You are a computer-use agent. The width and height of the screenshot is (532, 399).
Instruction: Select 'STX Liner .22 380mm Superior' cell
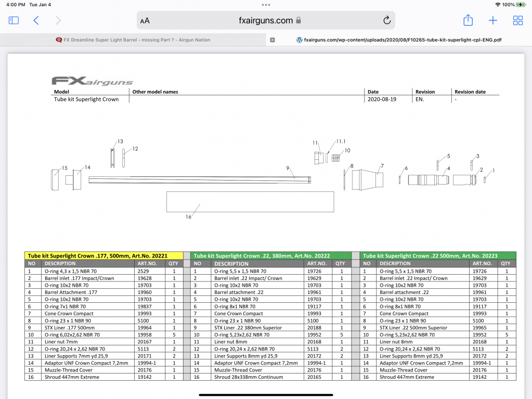click(257, 328)
